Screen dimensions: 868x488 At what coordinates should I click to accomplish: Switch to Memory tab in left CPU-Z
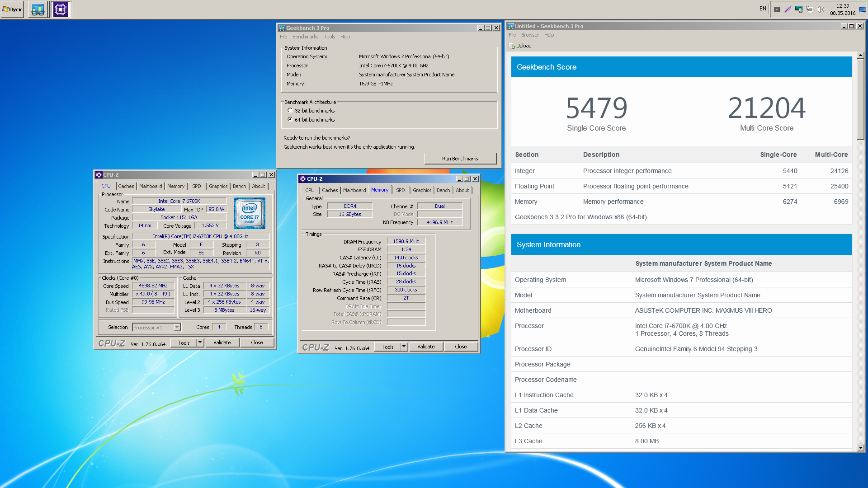[176, 186]
